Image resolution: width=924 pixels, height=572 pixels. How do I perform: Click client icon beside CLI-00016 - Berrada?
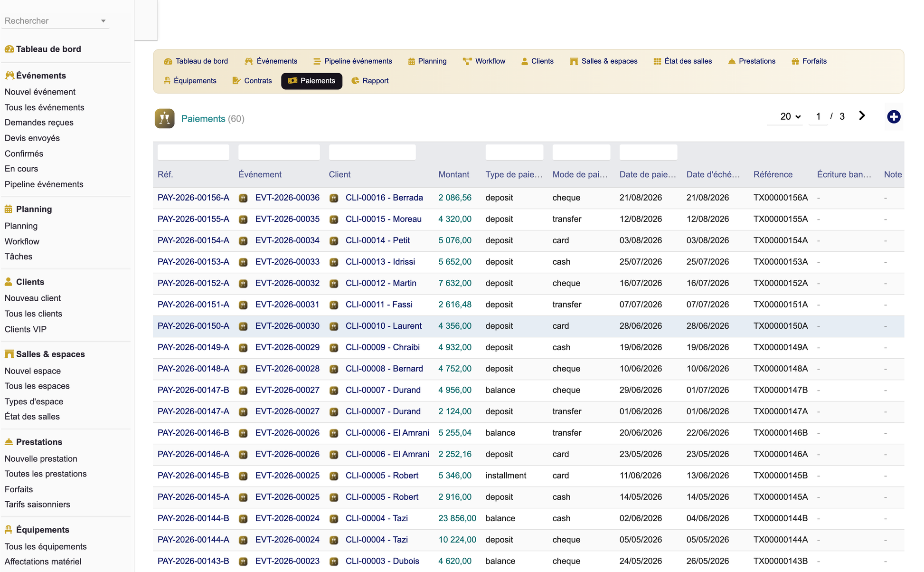(x=334, y=198)
